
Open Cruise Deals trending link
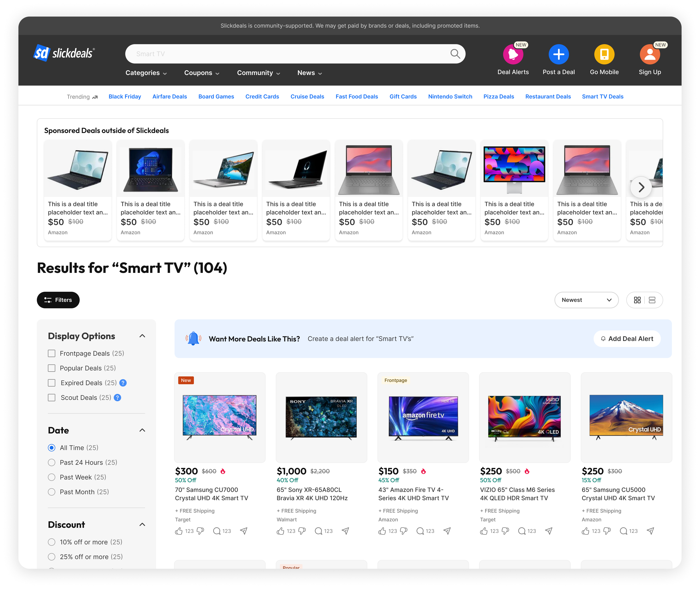(x=307, y=96)
